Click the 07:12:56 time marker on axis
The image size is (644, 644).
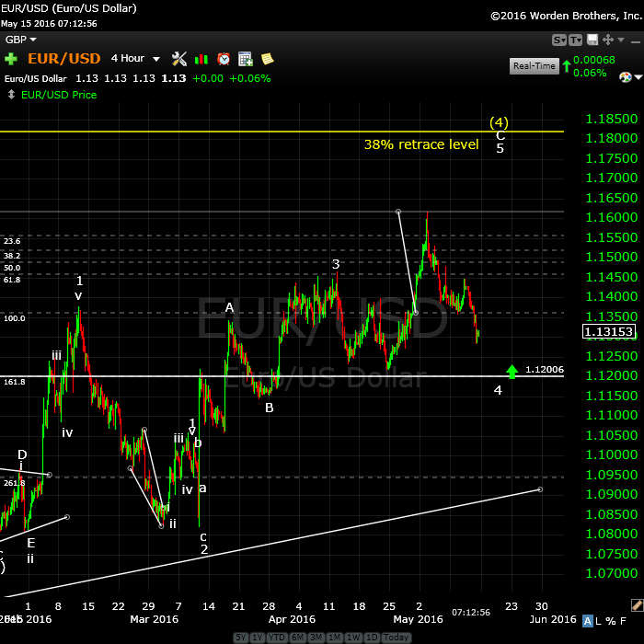(x=471, y=613)
